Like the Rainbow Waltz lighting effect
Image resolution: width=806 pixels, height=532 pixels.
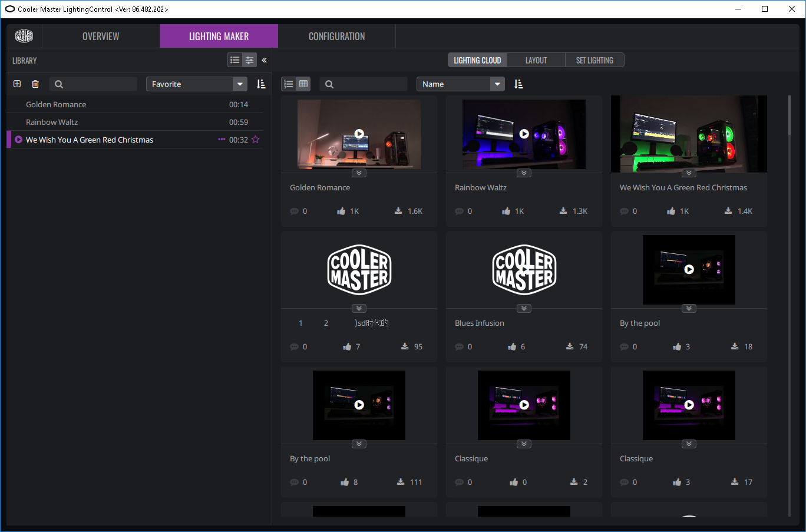(x=506, y=211)
